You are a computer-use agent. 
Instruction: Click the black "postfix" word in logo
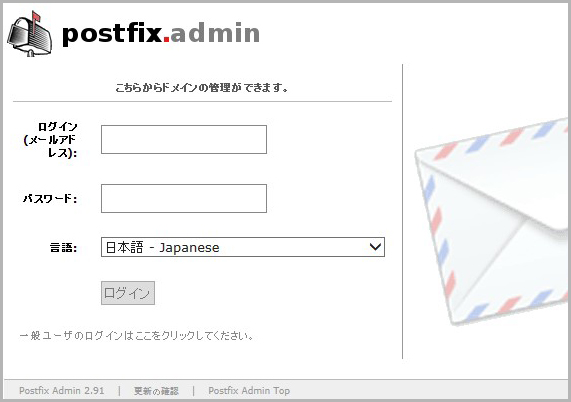(112, 34)
